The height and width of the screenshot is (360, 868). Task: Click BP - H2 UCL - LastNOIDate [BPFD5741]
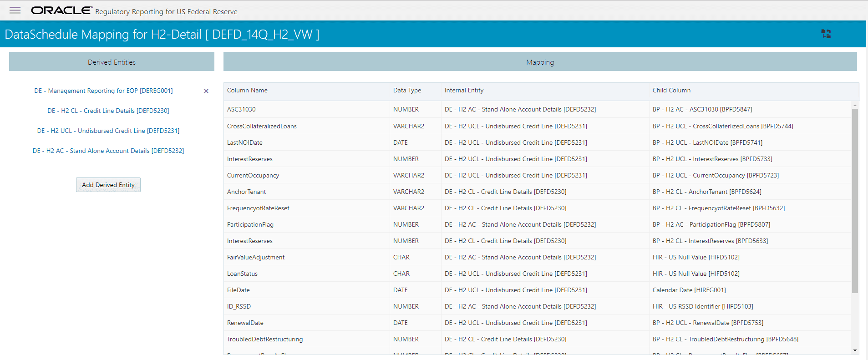click(707, 142)
